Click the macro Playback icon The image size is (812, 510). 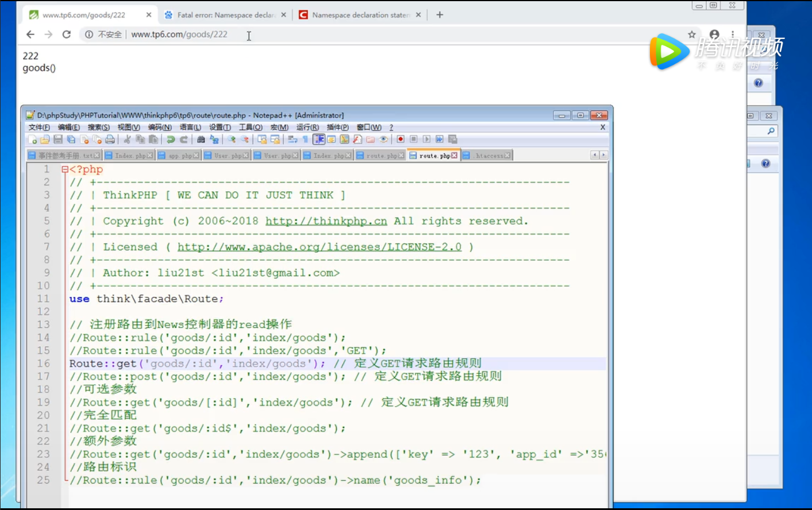426,140
